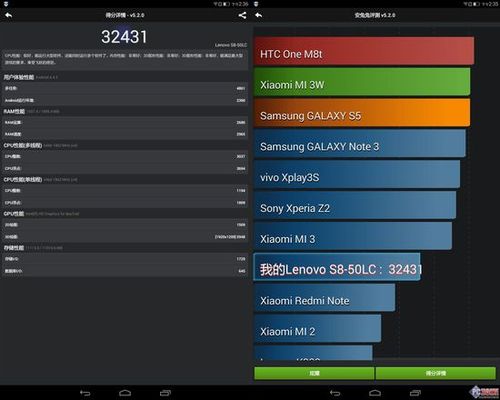Screen dimensions: 500x400
Task: Tap the back arrow on the ranking screen
Action: coord(259,15)
